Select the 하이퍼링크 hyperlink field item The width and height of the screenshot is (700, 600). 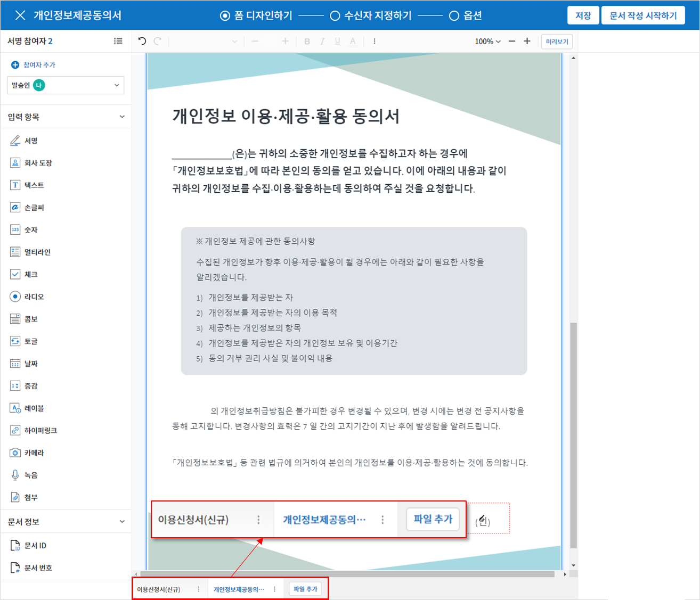point(34,430)
